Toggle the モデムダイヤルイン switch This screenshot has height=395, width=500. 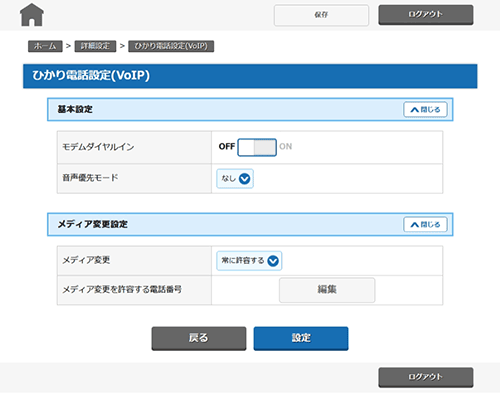(x=257, y=147)
